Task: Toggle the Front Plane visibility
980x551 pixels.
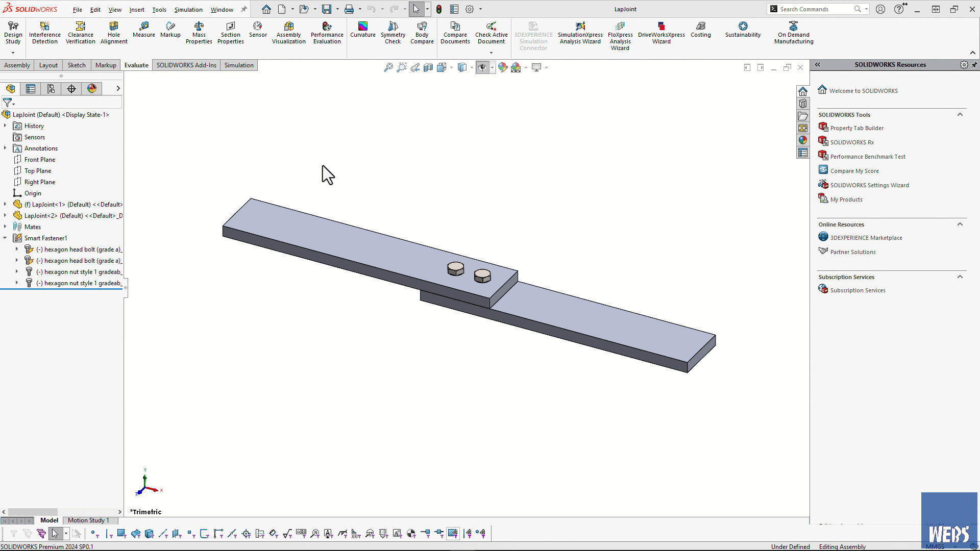Action: coord(39,160)
